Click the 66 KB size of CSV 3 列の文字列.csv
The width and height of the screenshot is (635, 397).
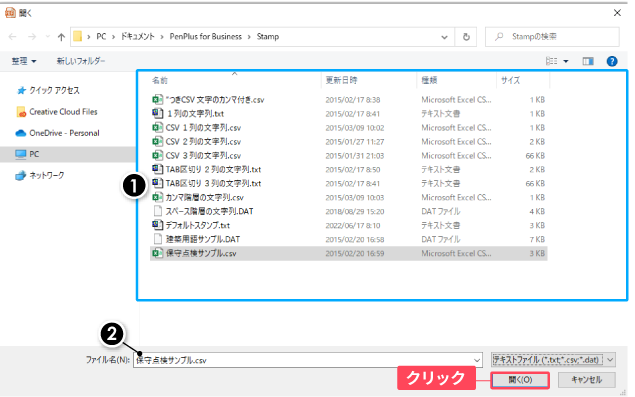click(x=535, y=156)
